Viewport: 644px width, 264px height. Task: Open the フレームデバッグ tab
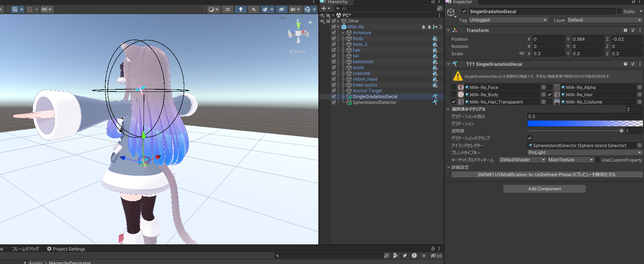coord(25,249)
